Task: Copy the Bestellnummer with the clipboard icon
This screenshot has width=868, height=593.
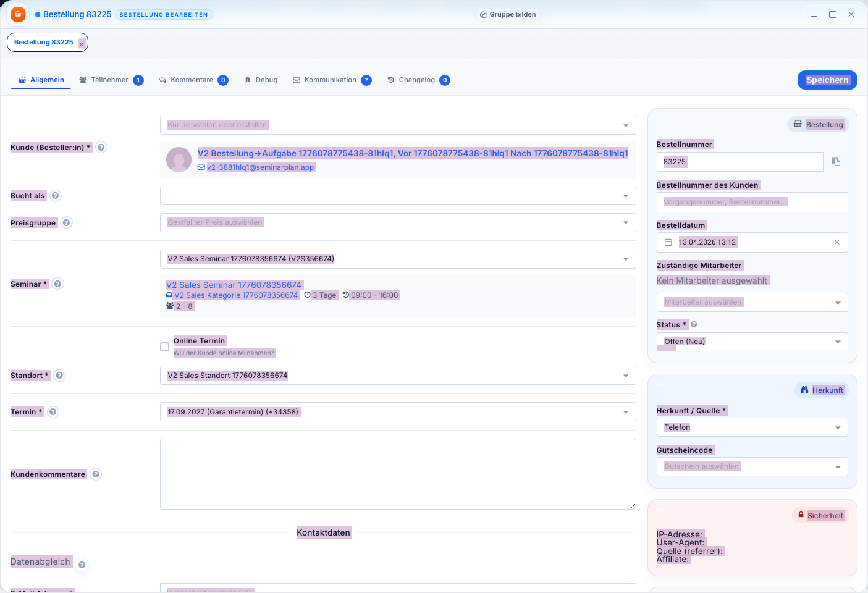Action: (x=836, y=161)
